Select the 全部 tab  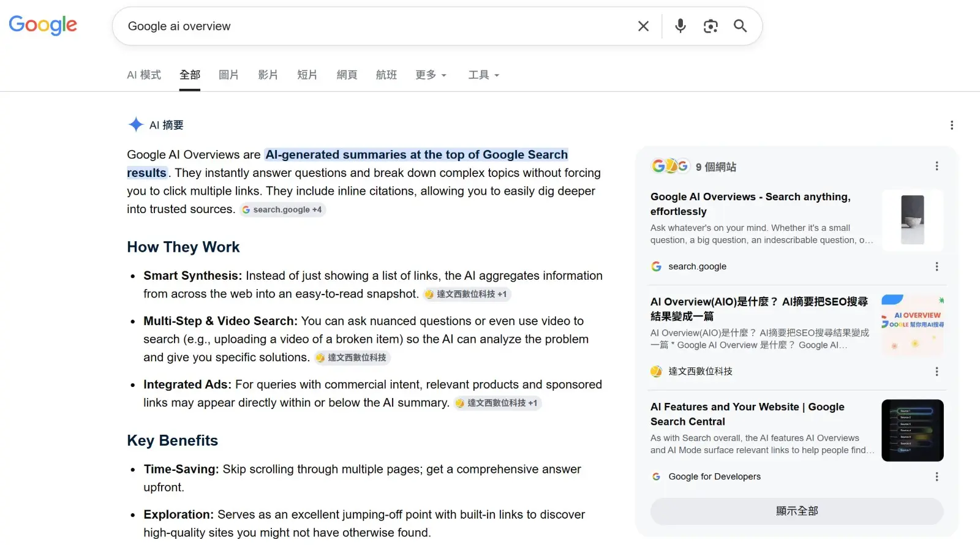click(x=190, y=75)
